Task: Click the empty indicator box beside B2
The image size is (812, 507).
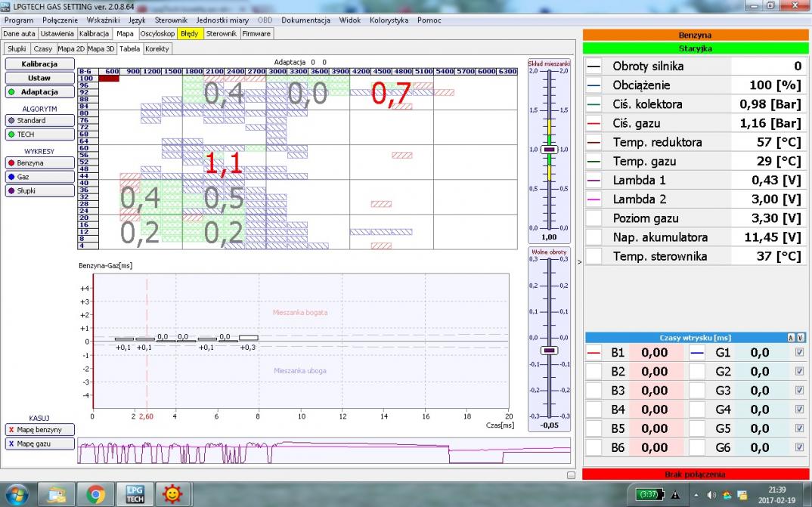Action: (x=594, y=372)
